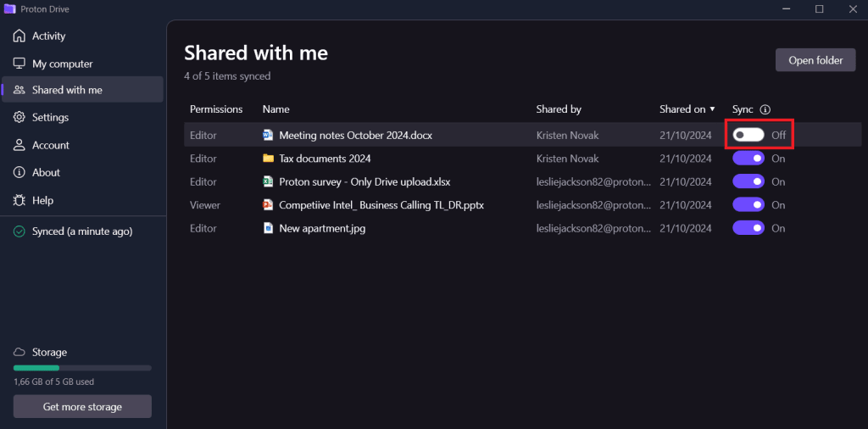Open Settings from sidebar
The image size is (868, 429).
click(82, 117)
